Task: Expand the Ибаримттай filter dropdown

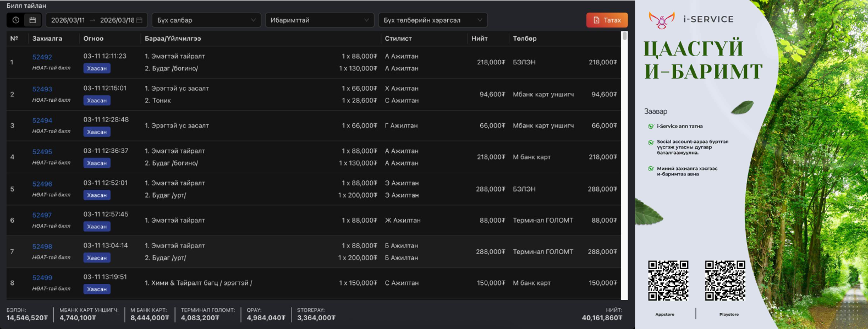Action: (x=319, y=20)
